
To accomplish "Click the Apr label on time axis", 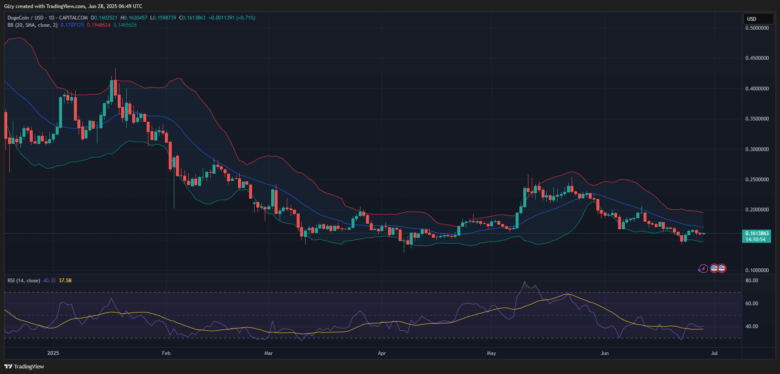I will pyautogui.click(x=382, y=353).
